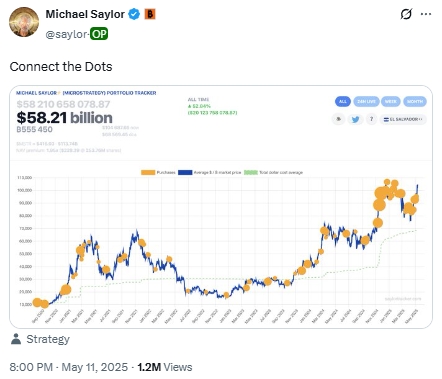Click the green OP badge

click(99, 34)
